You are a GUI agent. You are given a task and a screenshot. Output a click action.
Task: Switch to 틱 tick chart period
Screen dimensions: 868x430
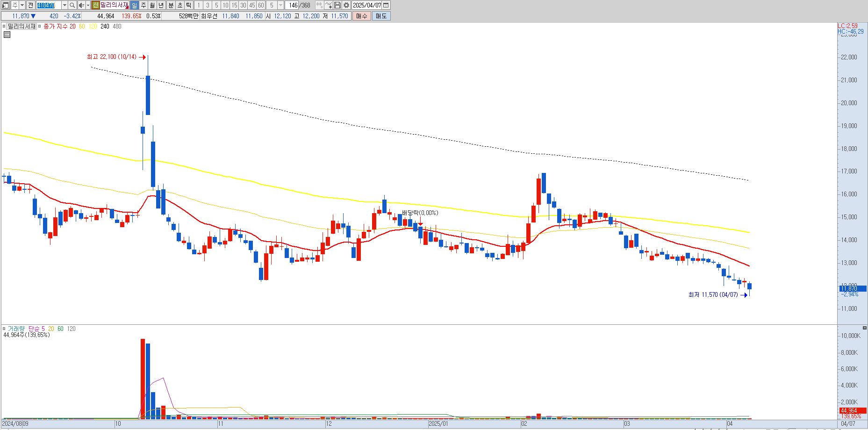(188, 5)
